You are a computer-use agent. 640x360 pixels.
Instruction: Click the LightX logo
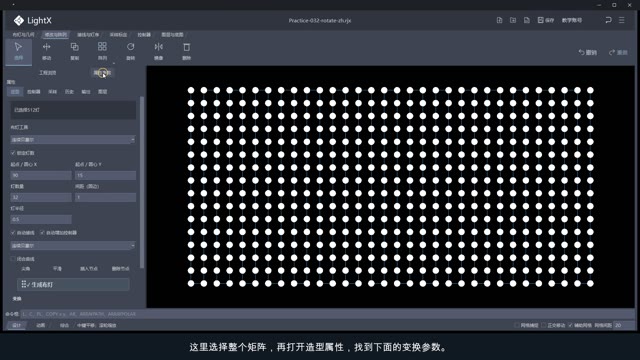33,20
